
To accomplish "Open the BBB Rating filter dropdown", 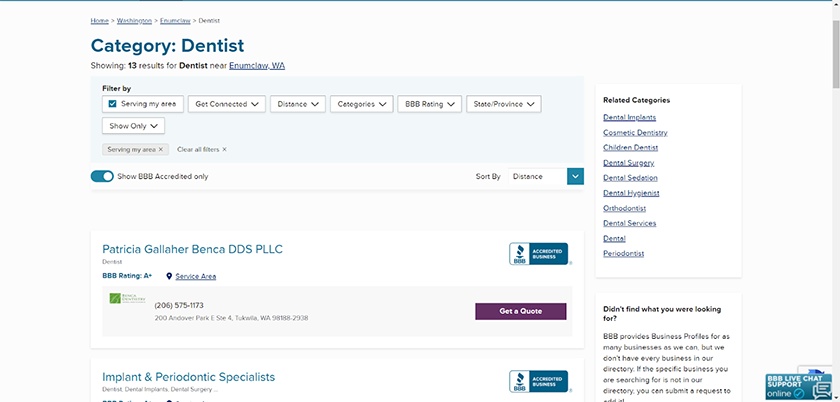I will click(x=430, y=104).
